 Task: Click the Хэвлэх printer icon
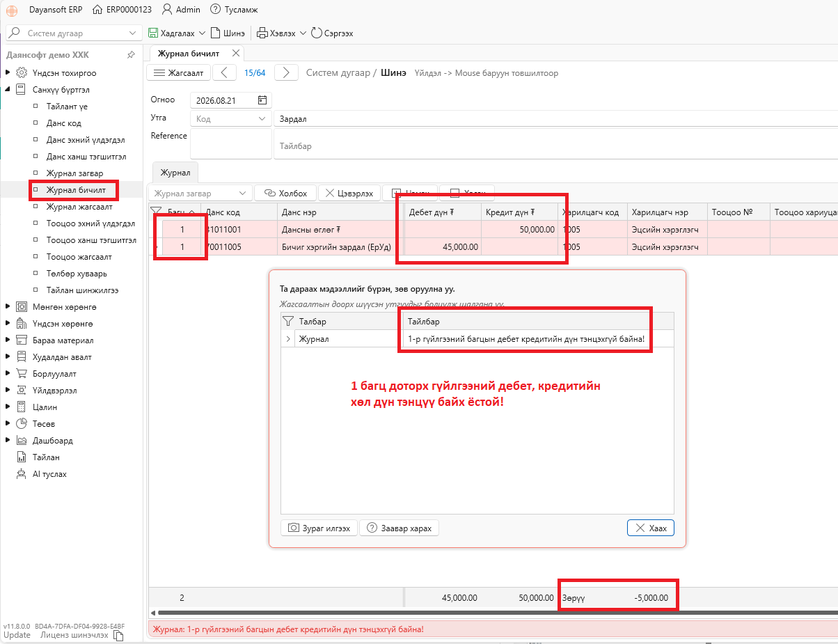click(x=262, y=33)
